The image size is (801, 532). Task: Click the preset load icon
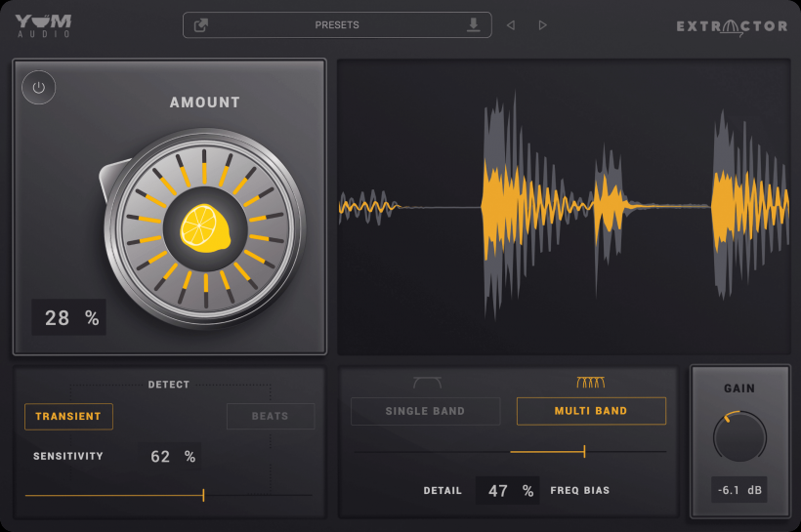point(201,25)
